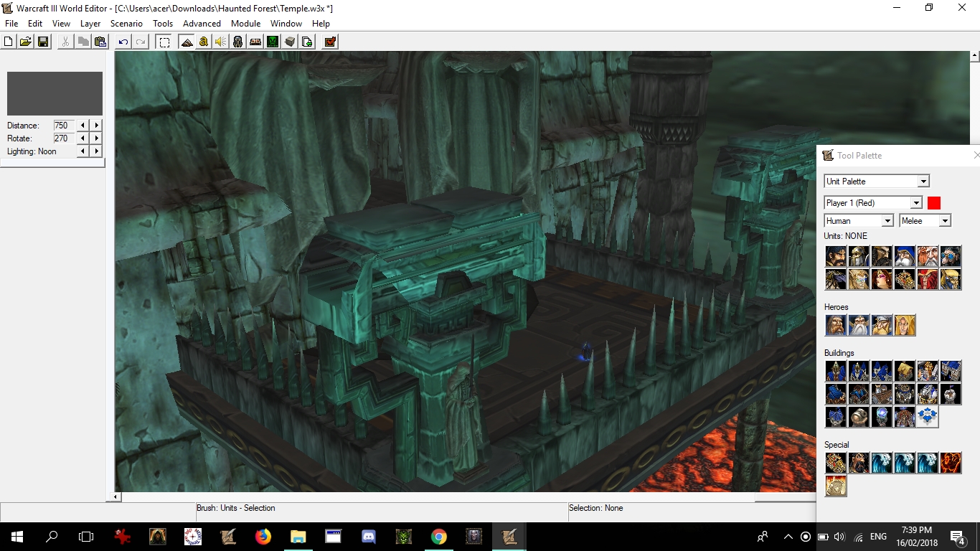This screenshot has height=551, width=980.
Task: Open the Windows Start menu
Action: pos(17,536)
